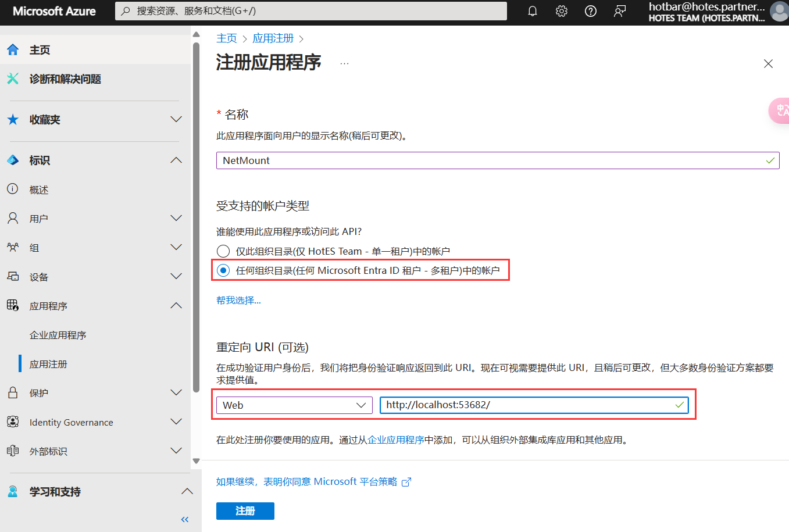Expand the 设备 menu chevron
The height and width of the screenshot is (532, 789).
[x=176, y=276]
